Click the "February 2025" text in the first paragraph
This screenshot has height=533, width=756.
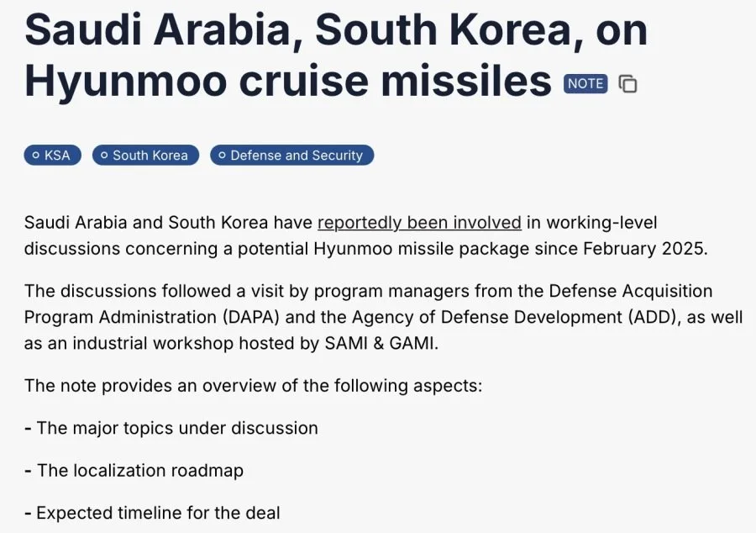click(x=643, y=248)
